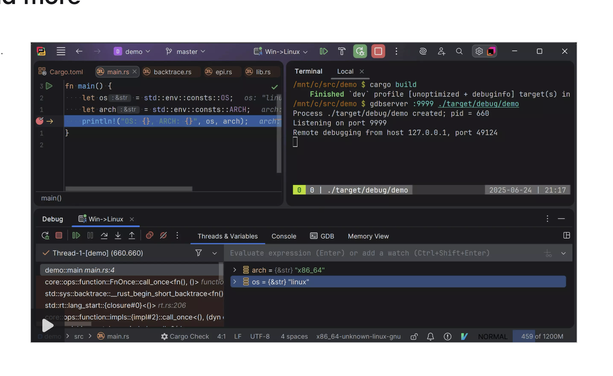The width and height of the screenshot is (613, 376).
Task: Close the Local terminal tab
Action: 362,71
